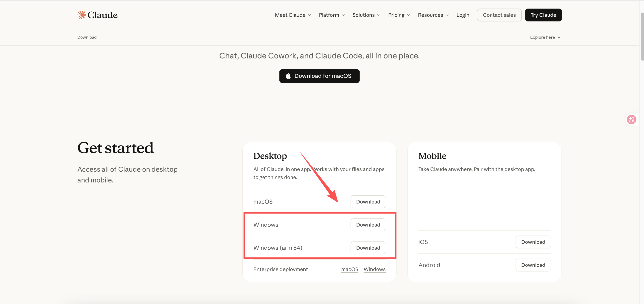
Task: Open the macOS enterprise deployment link
Action: click(350, 269)
